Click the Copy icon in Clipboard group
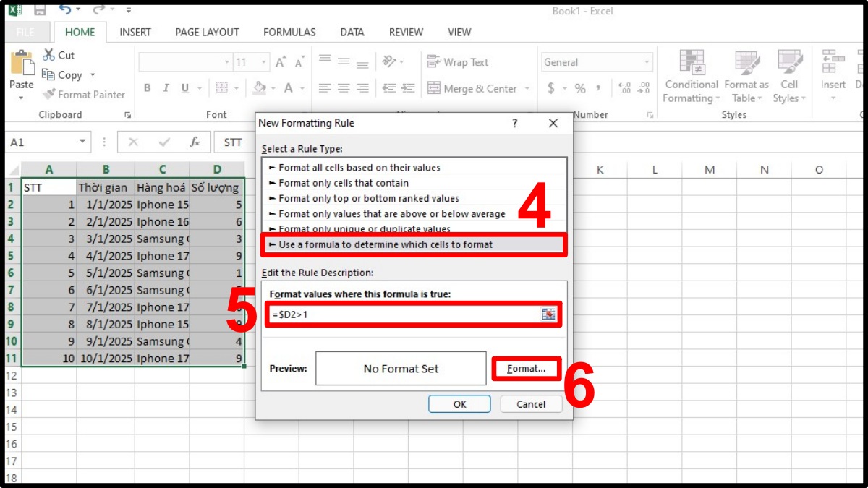This screenshot has width=868, height=488. [48, 74]
